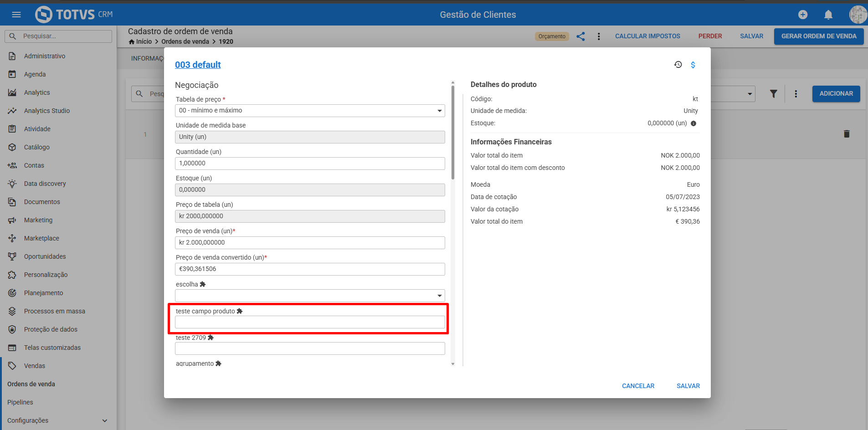Click the Preço de venda (un) field
The image size is (868, 430).
[x=310, y=243]
